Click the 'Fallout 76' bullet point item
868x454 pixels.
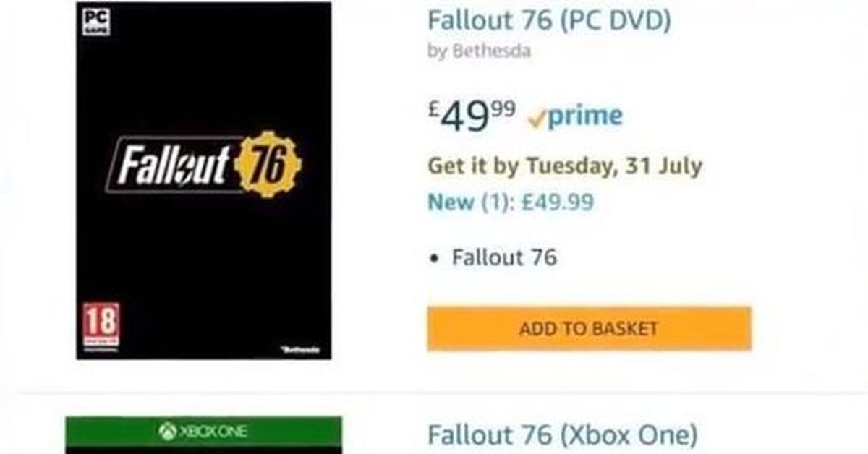[x=505, y=257]
